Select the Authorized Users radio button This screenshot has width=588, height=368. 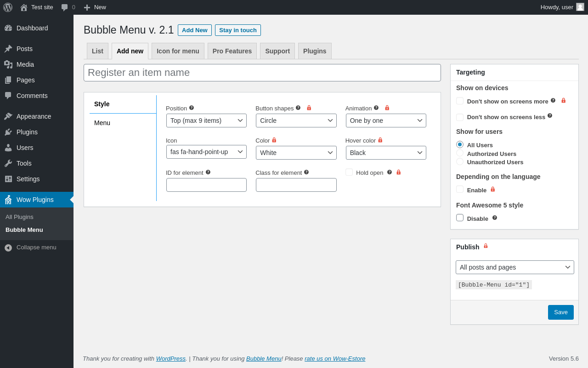460,153
